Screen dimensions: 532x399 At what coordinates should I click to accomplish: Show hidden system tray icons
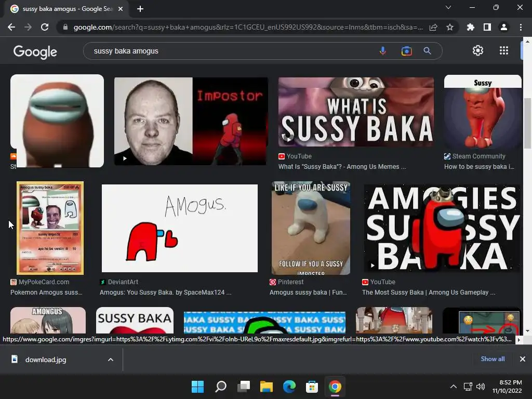453,387
